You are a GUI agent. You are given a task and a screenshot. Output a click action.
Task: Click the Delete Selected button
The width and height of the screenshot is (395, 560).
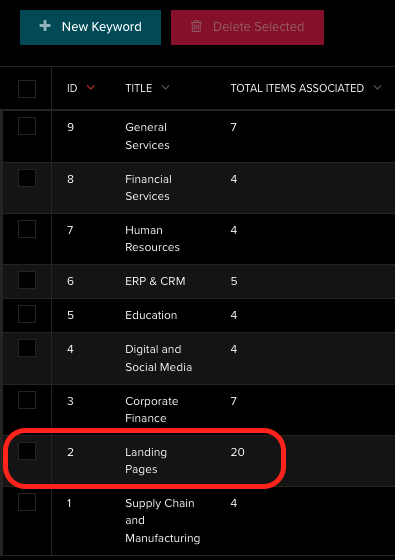pyautogui.click(x=248, y=28)
